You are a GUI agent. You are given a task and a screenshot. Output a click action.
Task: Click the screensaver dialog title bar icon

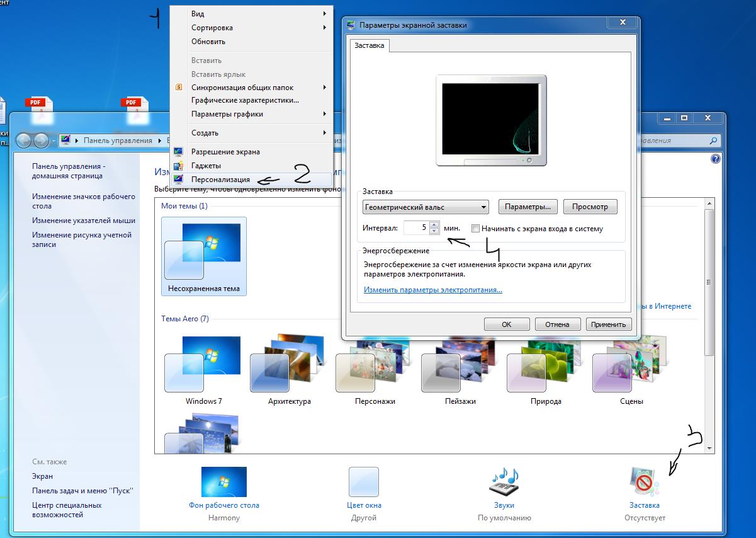click(351, 25)
